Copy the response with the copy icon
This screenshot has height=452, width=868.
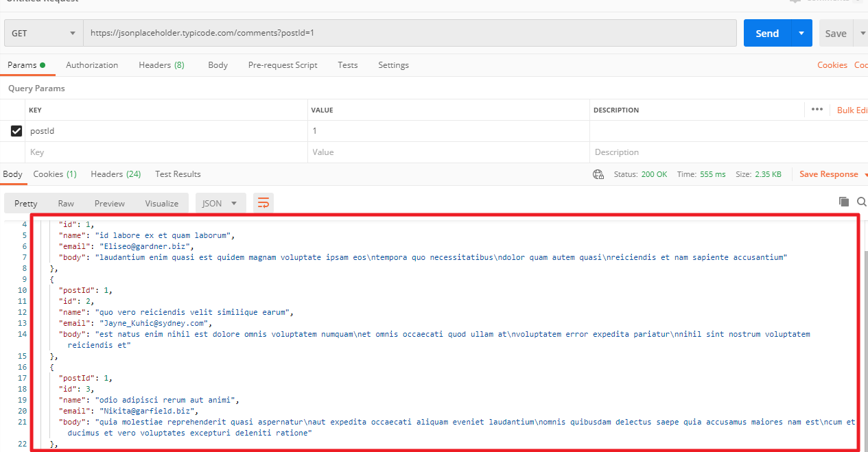844,202
